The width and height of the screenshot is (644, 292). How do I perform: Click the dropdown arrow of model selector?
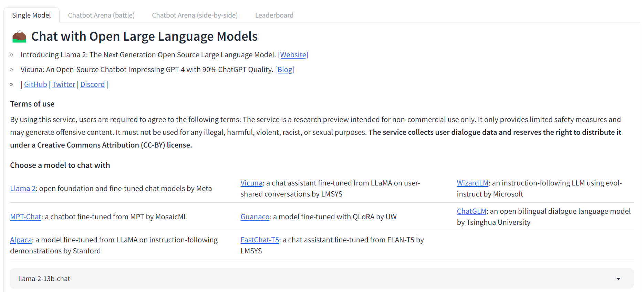tap(618, 279)
